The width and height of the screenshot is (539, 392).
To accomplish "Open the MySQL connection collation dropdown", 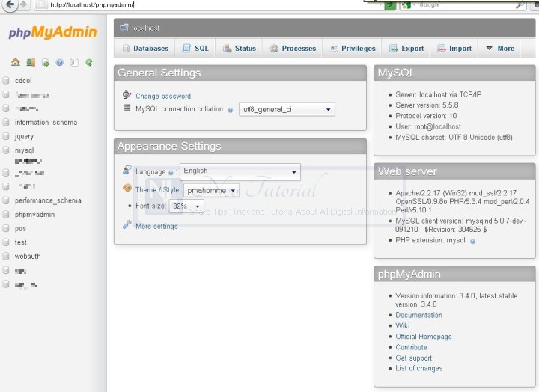I will [287, 109].
